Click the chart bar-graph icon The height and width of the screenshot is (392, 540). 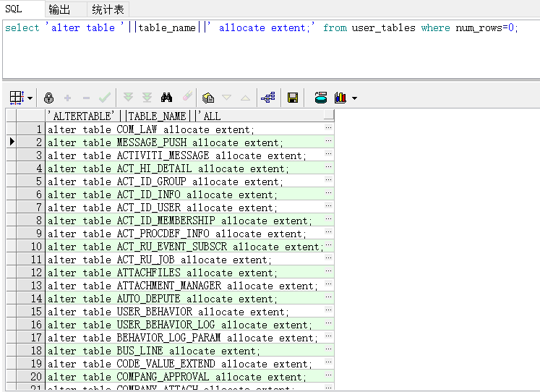(x=340, y=98)
